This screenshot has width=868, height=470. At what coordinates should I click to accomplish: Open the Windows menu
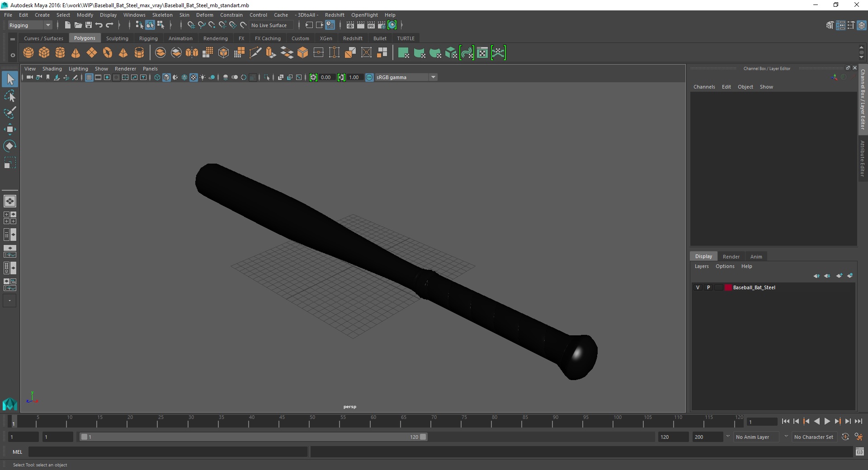click(x=134, y=15)
